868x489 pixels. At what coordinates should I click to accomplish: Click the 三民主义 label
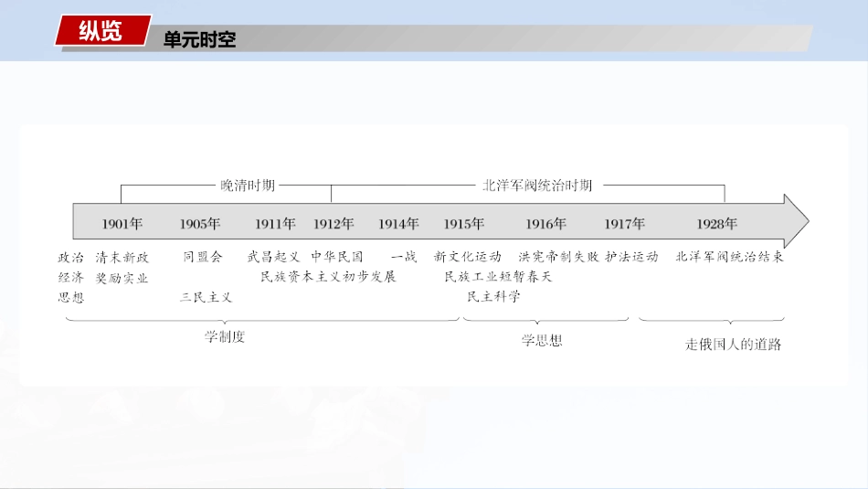coord(206,297)
